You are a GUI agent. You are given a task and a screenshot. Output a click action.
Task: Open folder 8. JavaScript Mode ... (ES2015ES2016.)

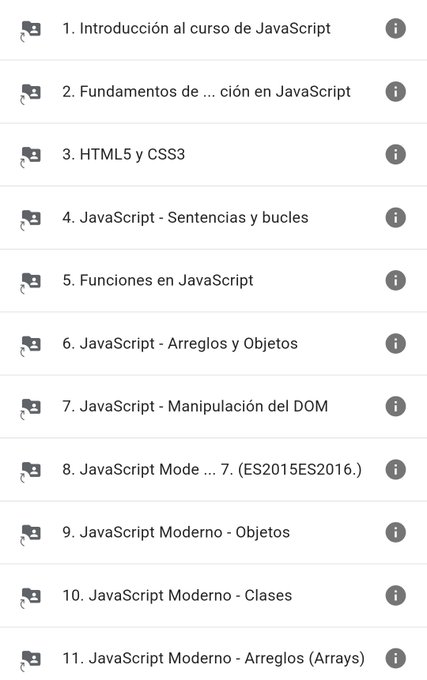(x=212, y=469)
